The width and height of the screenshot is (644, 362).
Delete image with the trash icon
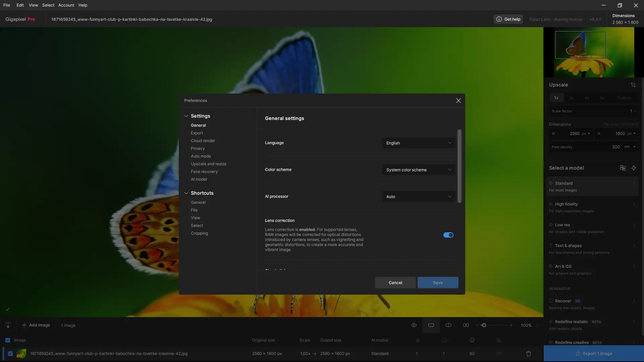click(x=529, y=354)
